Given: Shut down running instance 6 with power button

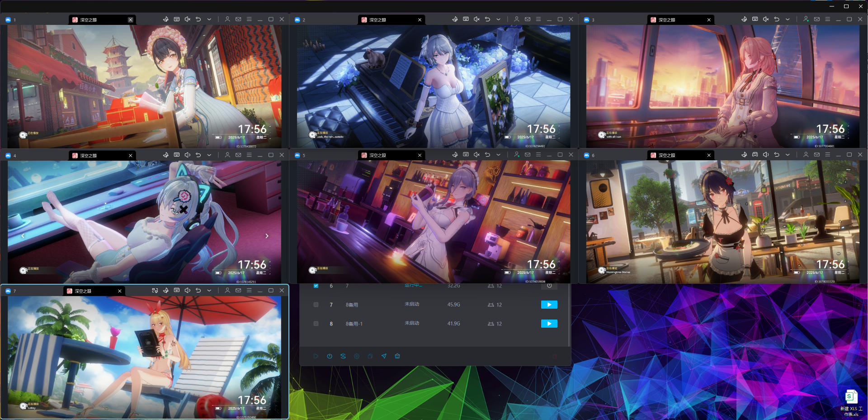Looking at the screenshot, I should click(x=549, y=286).
